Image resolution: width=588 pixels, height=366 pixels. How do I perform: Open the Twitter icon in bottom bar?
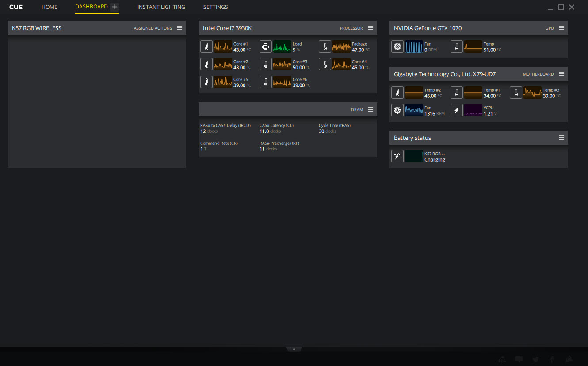pyautogui.click(x=535, y=359)
